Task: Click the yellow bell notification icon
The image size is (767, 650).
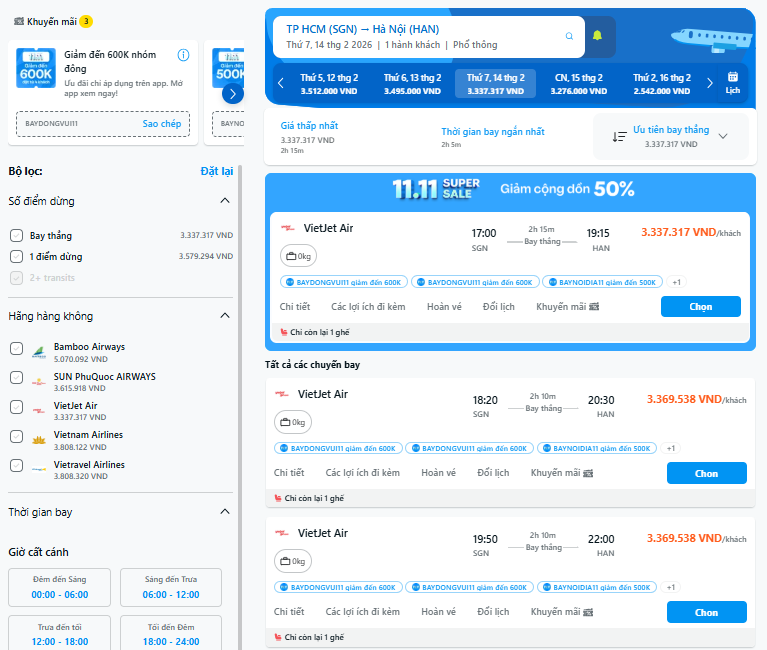Action: pos(598,37)
